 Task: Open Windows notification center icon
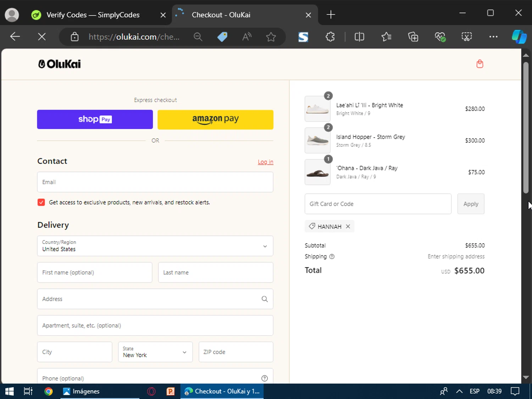[x=515, y=391]
